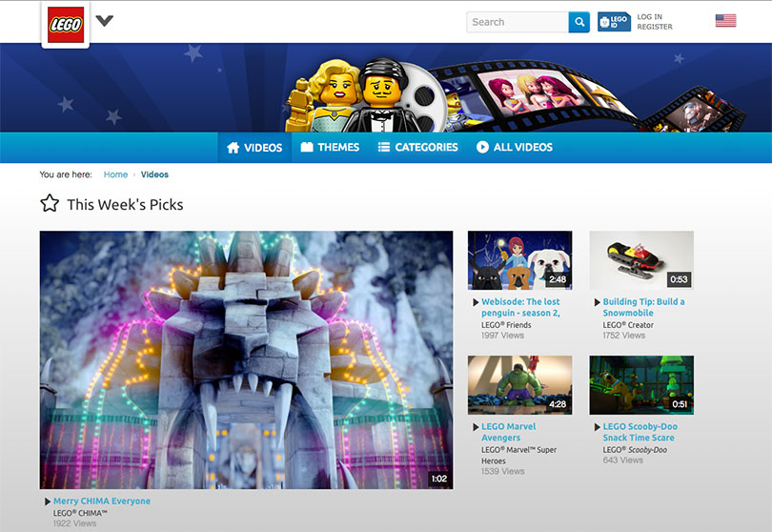The height and width of the screenshot is (532, 772).
Task: Click the play-circle icon beside ALL VIDEOS
Action: click(482, 147)
